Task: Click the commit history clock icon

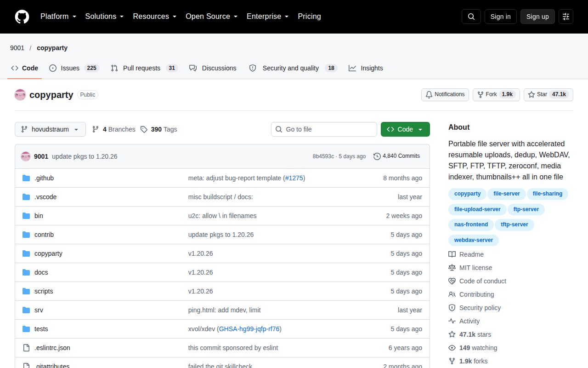Action: (377, 156)
